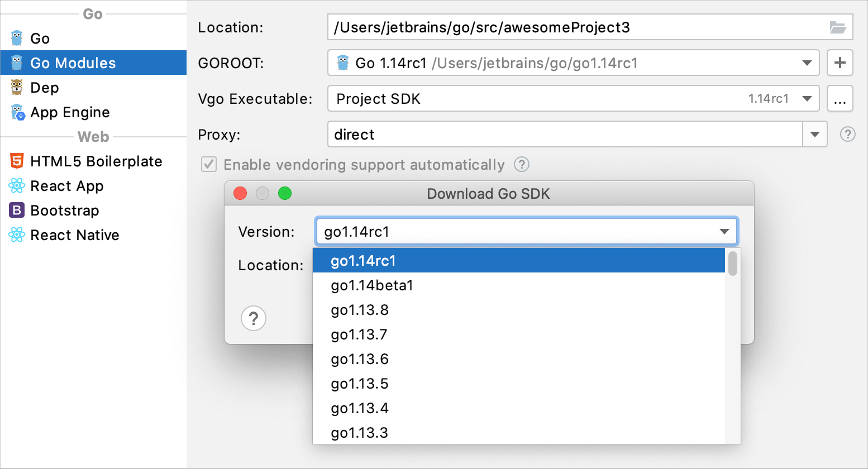Viewport: 868px width, 469px height.
Task: Choose go1.13.4 from version list
Action: (x=519, y=408)
